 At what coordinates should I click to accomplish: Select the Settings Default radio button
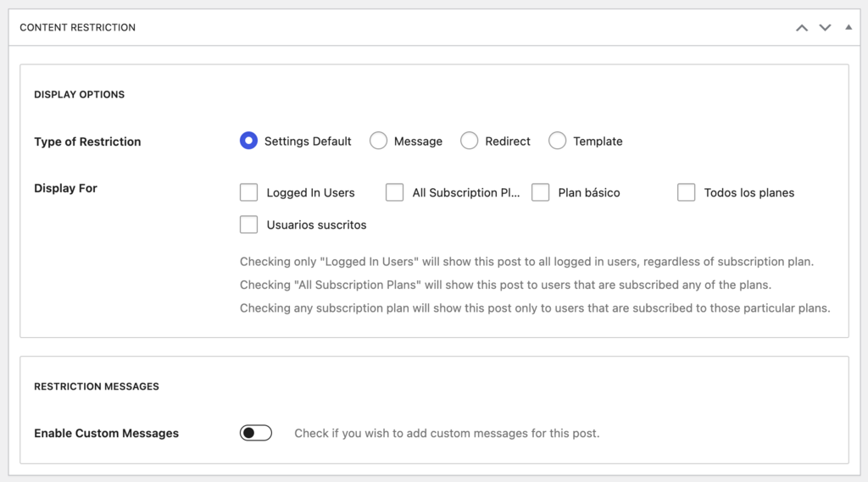point(248,141)
